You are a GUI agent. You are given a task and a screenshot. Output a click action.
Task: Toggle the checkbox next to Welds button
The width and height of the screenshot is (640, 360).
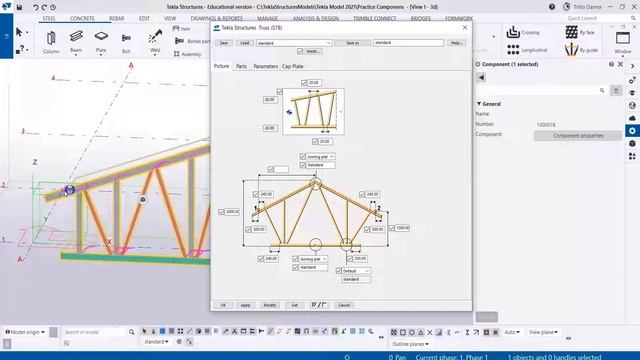[300, 51]
